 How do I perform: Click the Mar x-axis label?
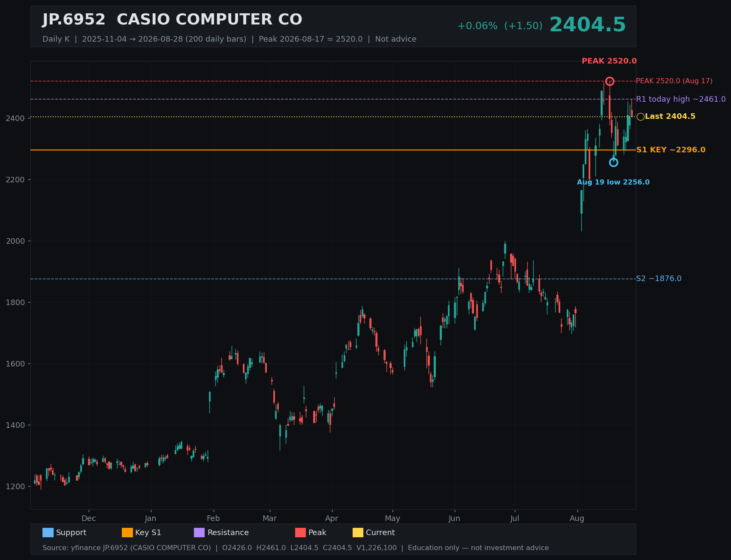(270, 518)
